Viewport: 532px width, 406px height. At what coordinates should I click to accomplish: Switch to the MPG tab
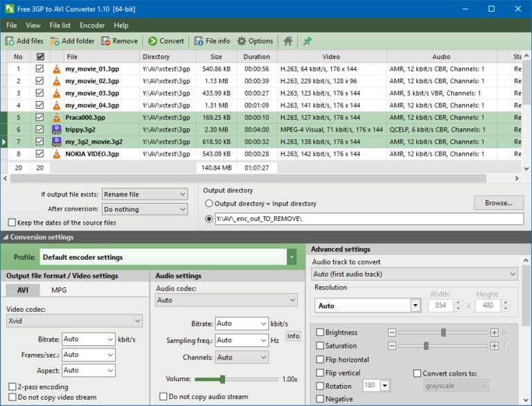tap(59, 290)
